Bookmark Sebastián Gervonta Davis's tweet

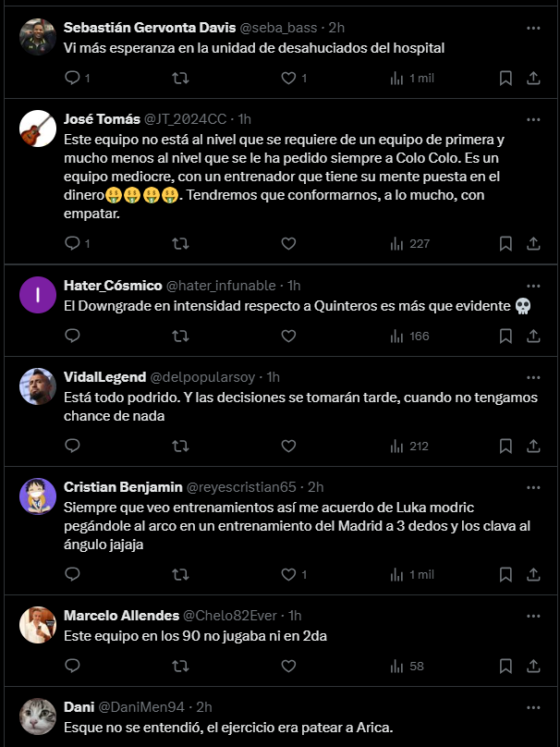505,79
